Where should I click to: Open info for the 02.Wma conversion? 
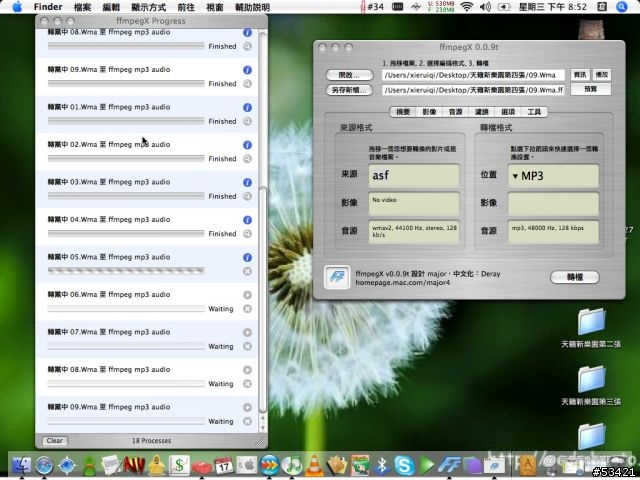click(247, 145)
